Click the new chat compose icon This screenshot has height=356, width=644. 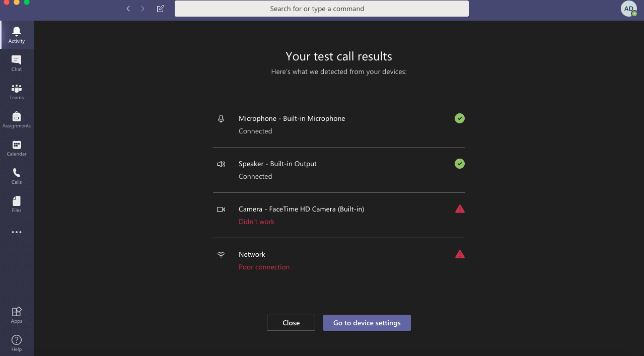point(161,9)
